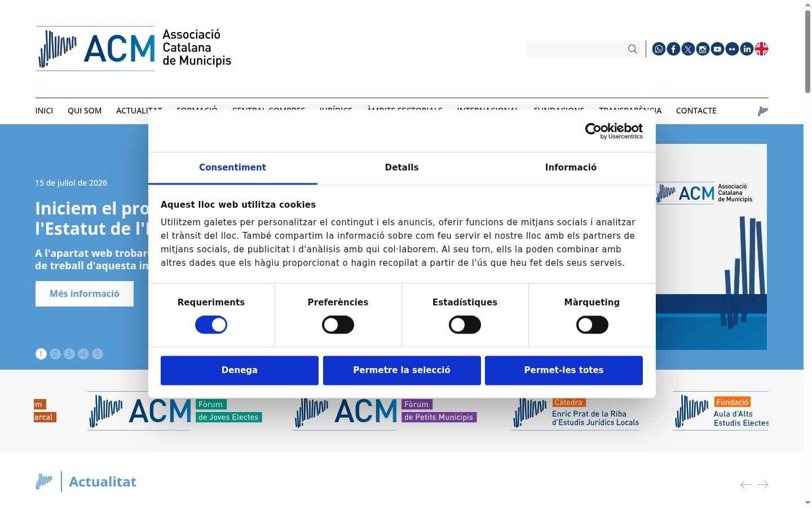Open the Instagram social icon

[703, 49]
